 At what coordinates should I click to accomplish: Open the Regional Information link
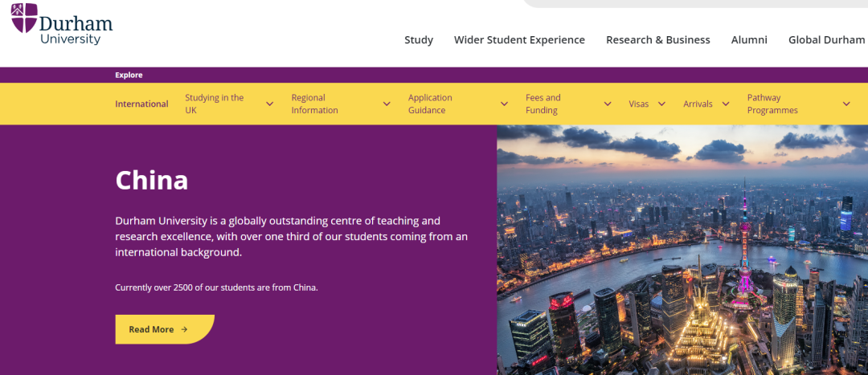pos(315,104)
